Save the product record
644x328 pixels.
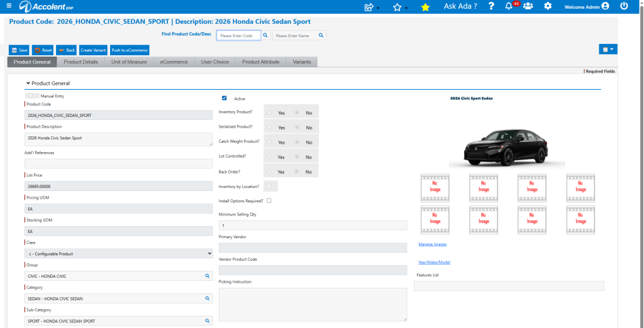[19, 50]
